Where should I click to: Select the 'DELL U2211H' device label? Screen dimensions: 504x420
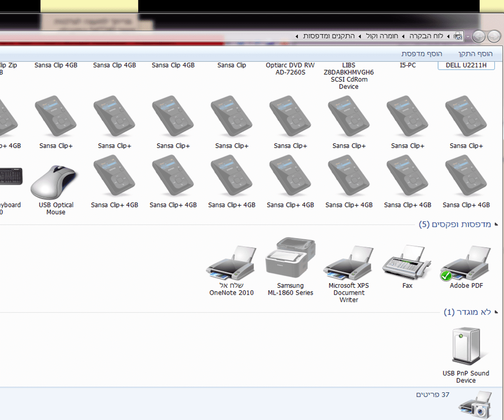[x=466, y=65]
